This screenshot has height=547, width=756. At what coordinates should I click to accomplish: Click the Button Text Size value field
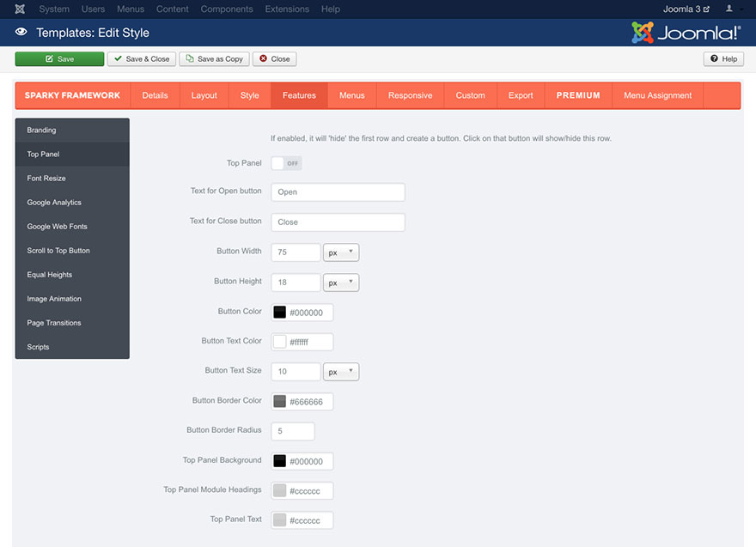tap(296, 372)
